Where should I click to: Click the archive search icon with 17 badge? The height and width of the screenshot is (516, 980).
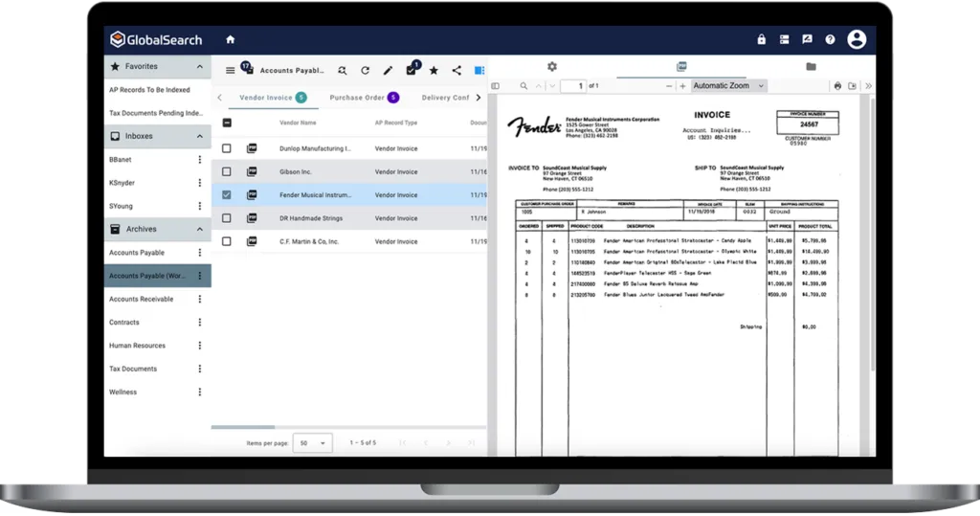tap(248, 68)
